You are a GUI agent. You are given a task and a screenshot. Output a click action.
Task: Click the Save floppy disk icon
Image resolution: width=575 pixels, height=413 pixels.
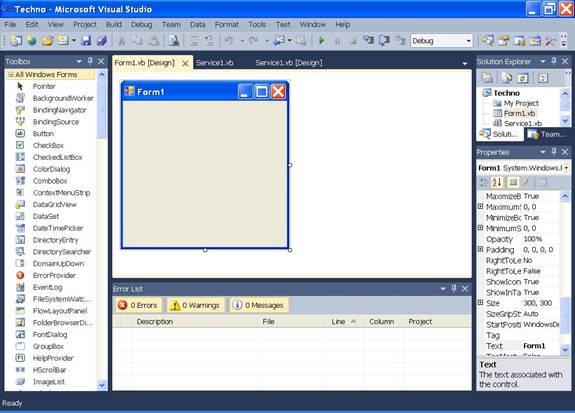tap(86, 41)
